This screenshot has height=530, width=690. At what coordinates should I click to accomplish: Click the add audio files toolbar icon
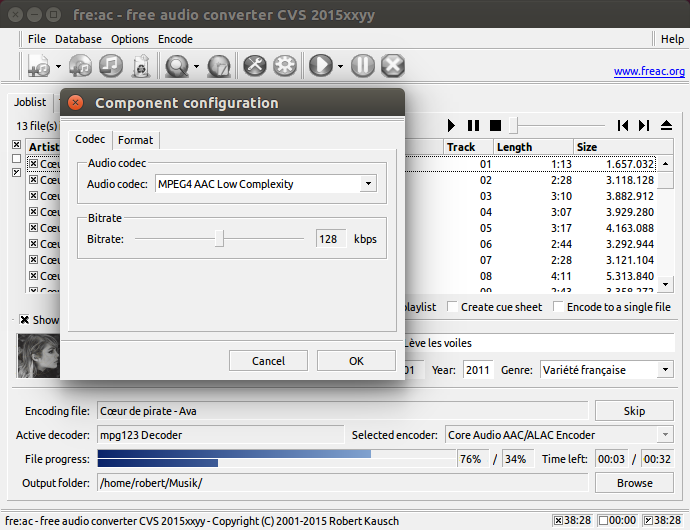click(x=38, y=66)
